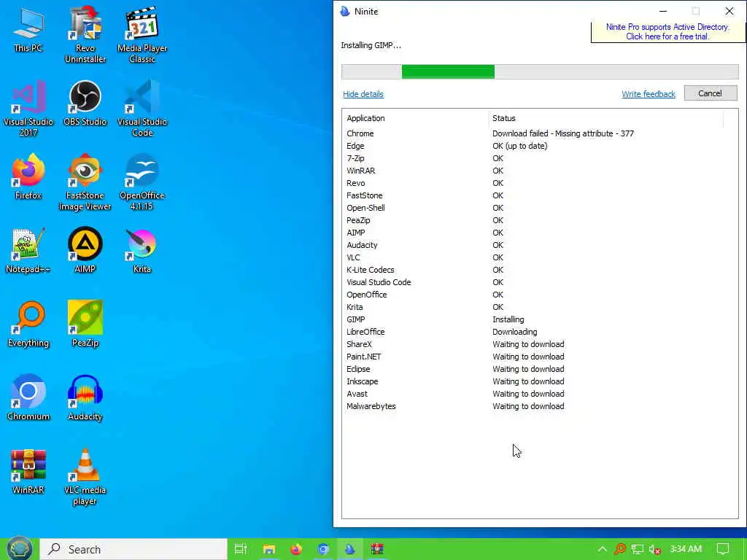
Task: Select the Paint.NET row
Action: click(540, 357)
